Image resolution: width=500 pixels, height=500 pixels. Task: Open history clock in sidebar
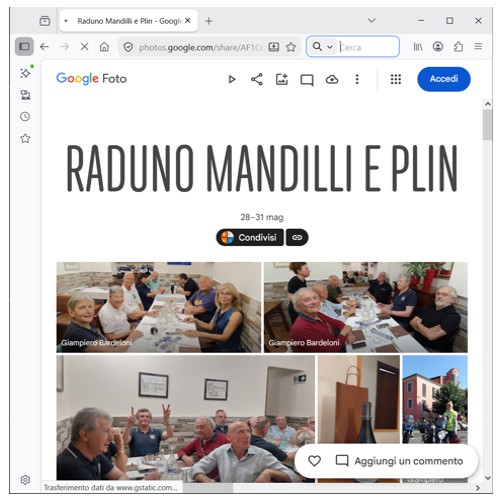click(25, 117)
